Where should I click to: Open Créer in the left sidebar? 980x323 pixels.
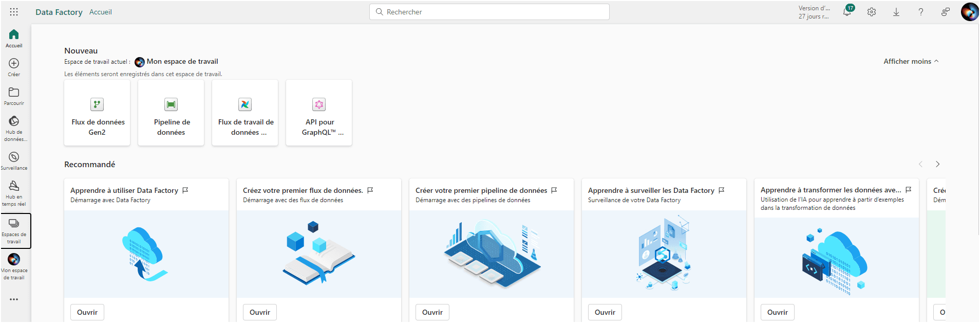(x=14, y=67)
